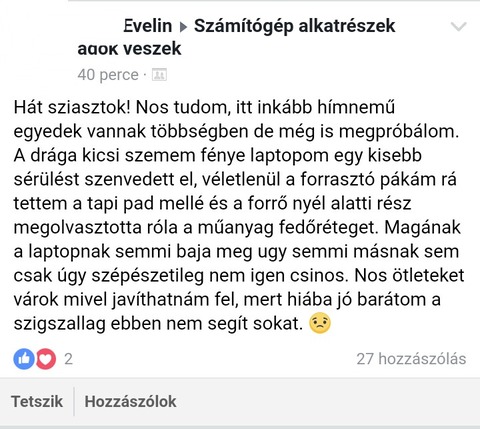Viewport: 480px width, 429px height.
Task: Click the '40 perce' timestamp
Action: tap(108, 75)
